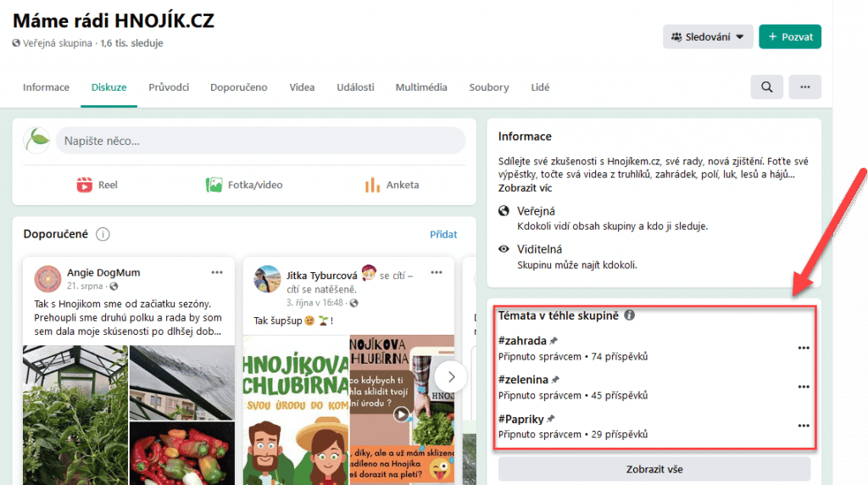This screenshot has height=485, width=868.
Task: Open options on Angie DogMum's post
Action: (217, 273)
